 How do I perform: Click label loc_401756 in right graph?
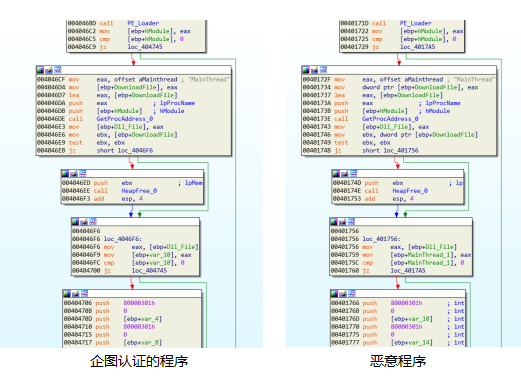pyautogui.click(x=382, y=239)
